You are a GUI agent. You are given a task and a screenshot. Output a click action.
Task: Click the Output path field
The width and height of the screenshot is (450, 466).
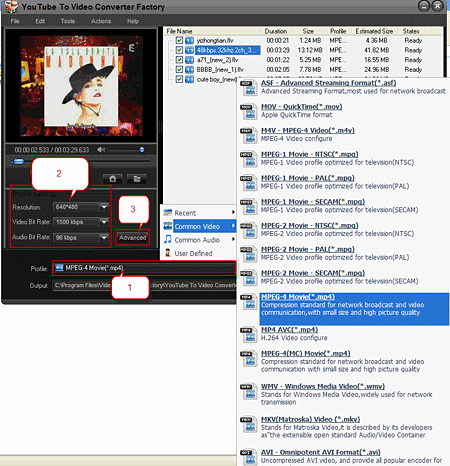tap(144, 285)
